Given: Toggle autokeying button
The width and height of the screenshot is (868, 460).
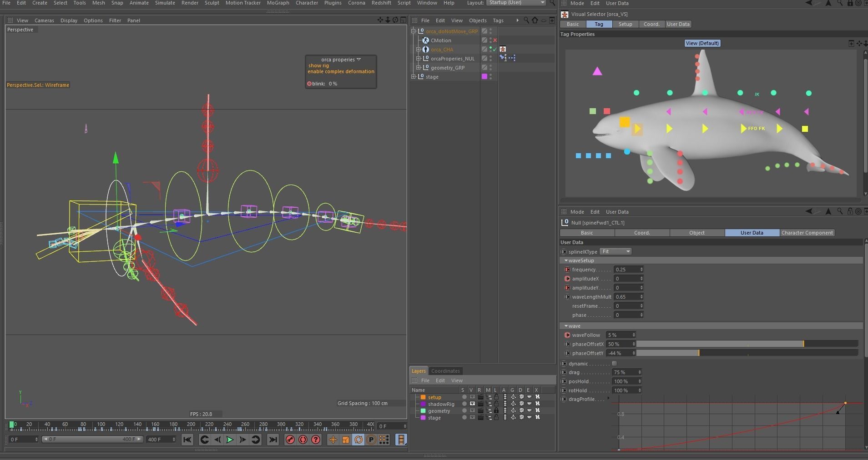Looking at the screenshot, I should [x=303, y=440].
